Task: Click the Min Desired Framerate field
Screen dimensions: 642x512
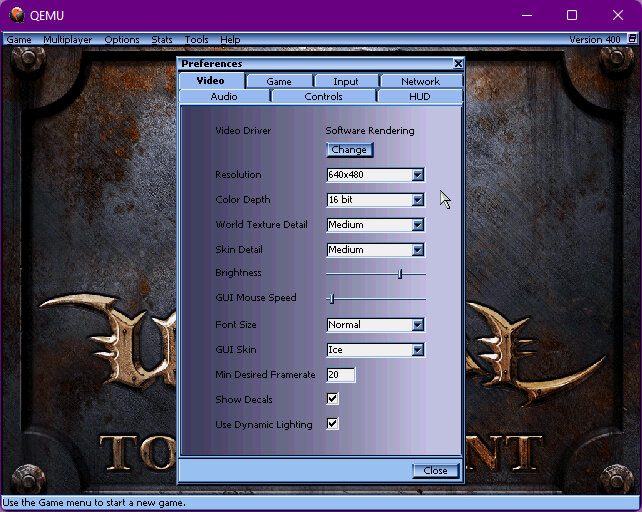Action: click(340, 375)
